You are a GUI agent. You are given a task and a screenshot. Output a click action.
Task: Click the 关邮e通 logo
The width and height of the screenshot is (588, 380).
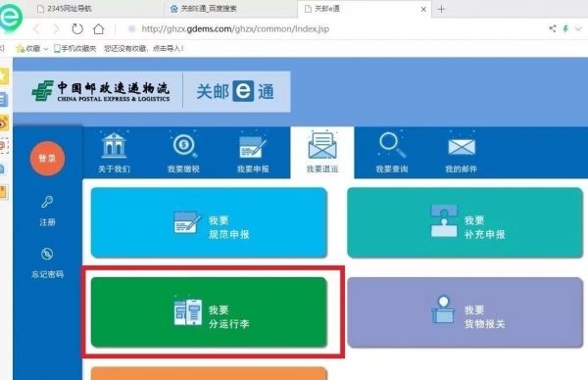[235, 91]
